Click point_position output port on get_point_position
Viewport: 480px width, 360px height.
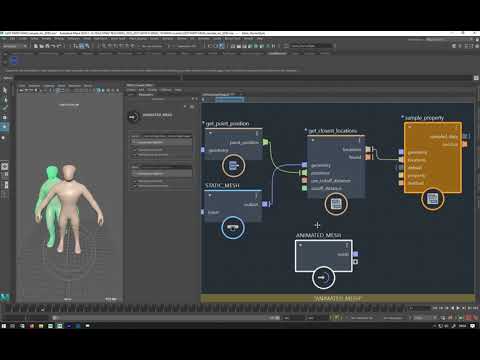(x=265, y=142)
